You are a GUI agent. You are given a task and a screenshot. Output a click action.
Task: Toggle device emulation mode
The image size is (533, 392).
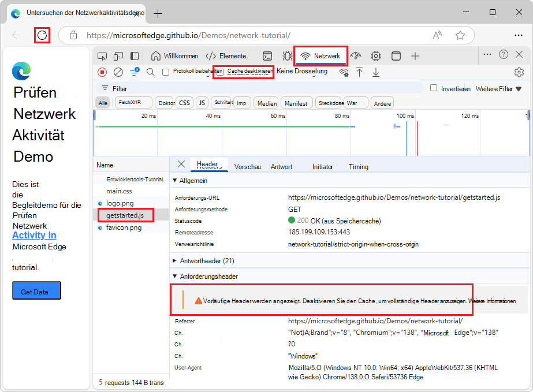pos(118,56)
